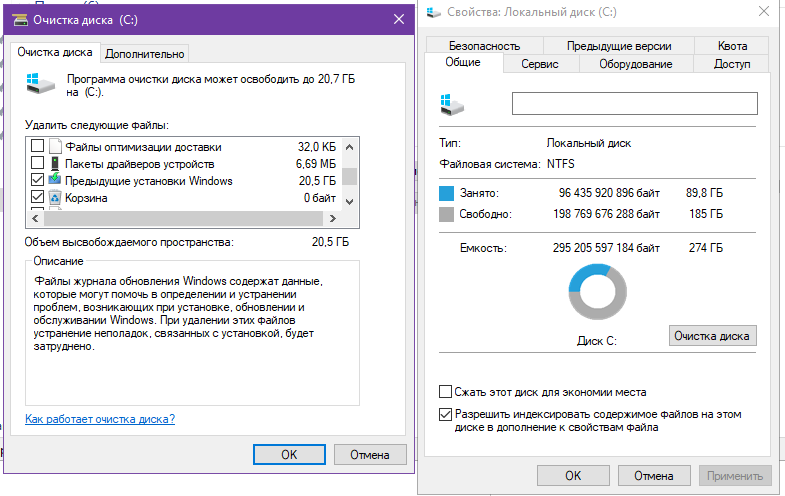Select the Предыдущие установки Windows row text
The image size is (785, 496).
pyautogui.click(x=149, y=181)
